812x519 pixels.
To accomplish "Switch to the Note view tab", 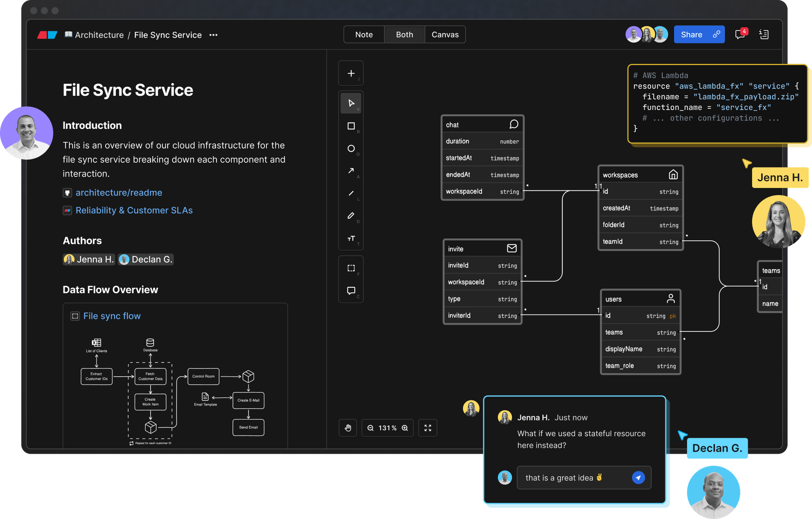I will pyautogui.click(x=363, y=34).
